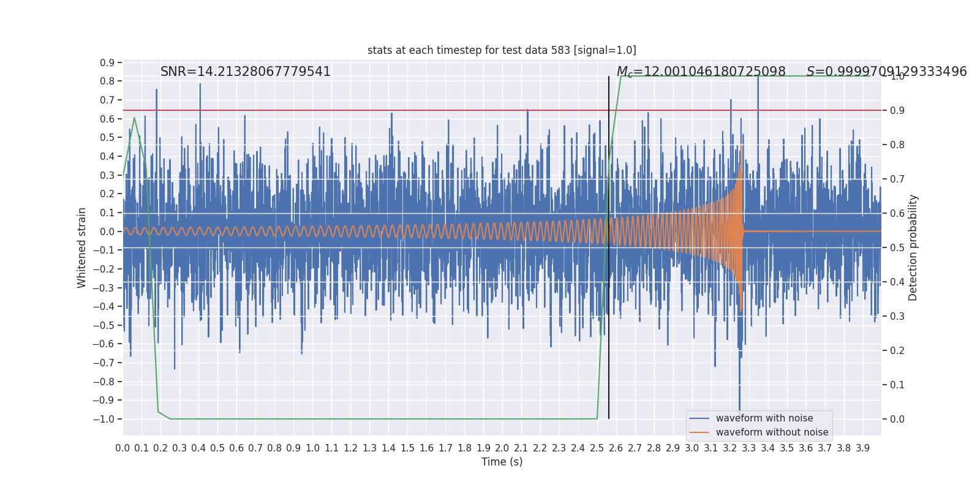
Task: Click the 0.0 tick on detection probability axis
Action: [x=897, y=419]
